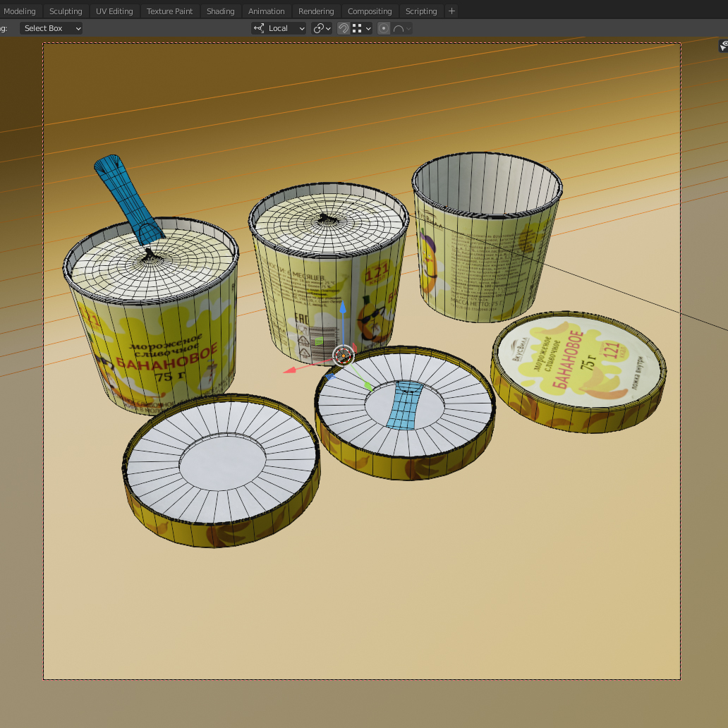The width and height of the screenshot is (728, 728).
Task: Click the proportional editing falloff curve icon
Action: point(399,28)
